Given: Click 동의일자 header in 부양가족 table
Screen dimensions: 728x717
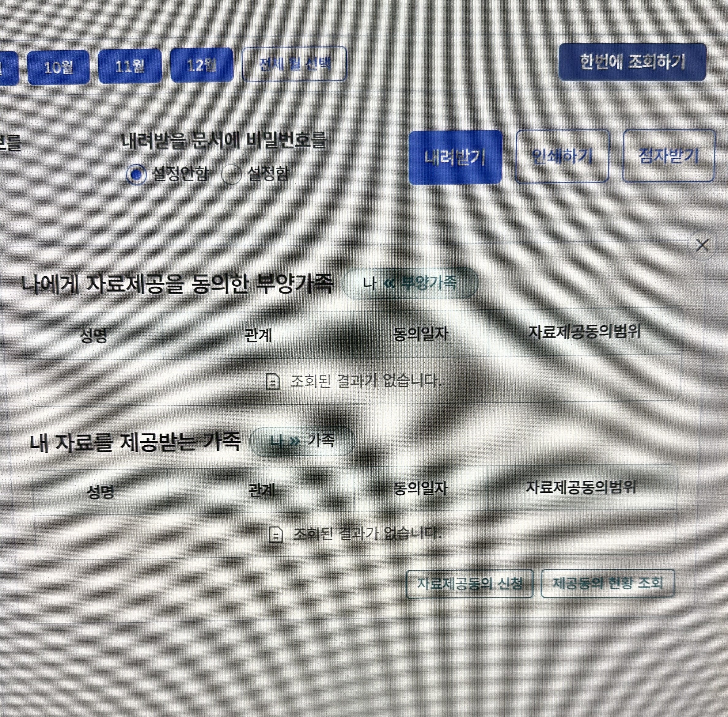Looking at the screenshot, I should coord(420,334).
